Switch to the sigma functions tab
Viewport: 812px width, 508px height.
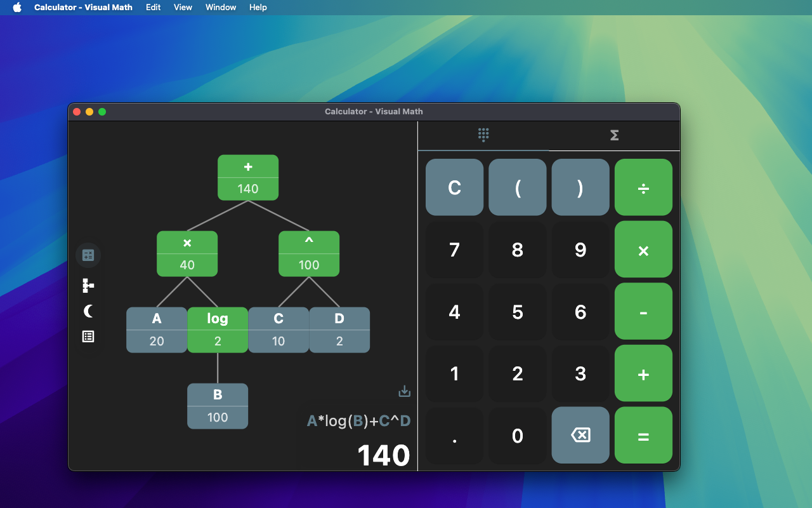[x=614, y=135]
